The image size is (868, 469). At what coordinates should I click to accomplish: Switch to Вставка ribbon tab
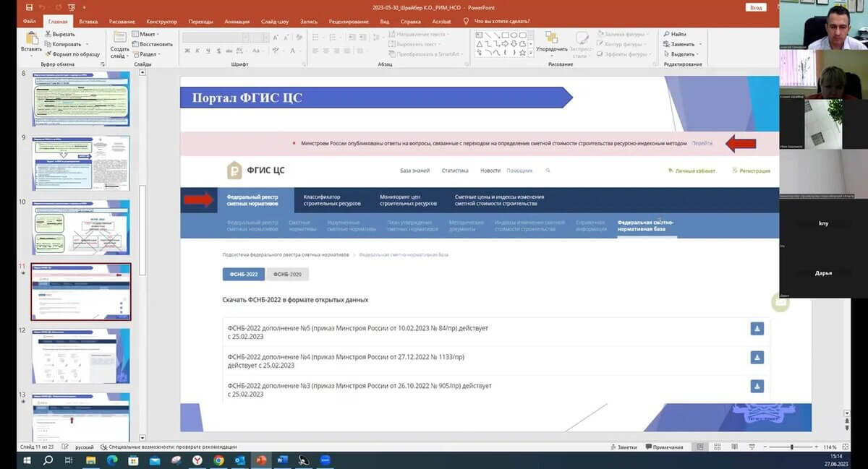coord(88,22)
